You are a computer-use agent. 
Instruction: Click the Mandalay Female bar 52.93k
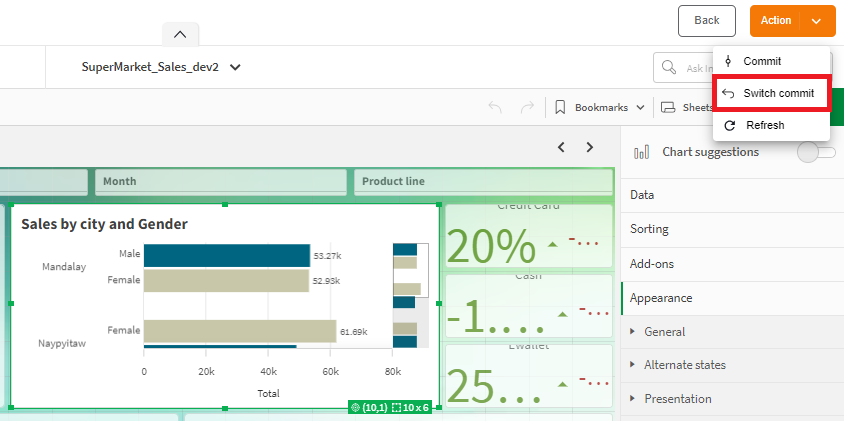click(x=226, y=280)
